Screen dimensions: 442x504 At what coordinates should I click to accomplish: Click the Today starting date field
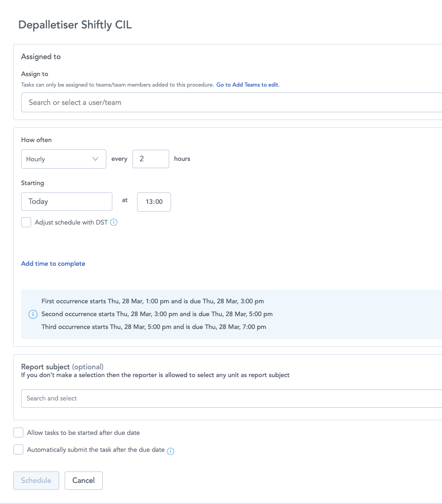[x=66, y=202]
